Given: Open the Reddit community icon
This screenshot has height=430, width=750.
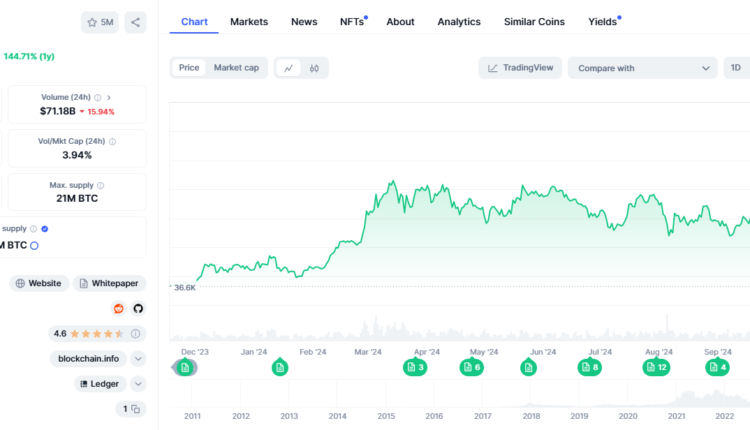Looking at the screenshot, I should tap(119, 309).
